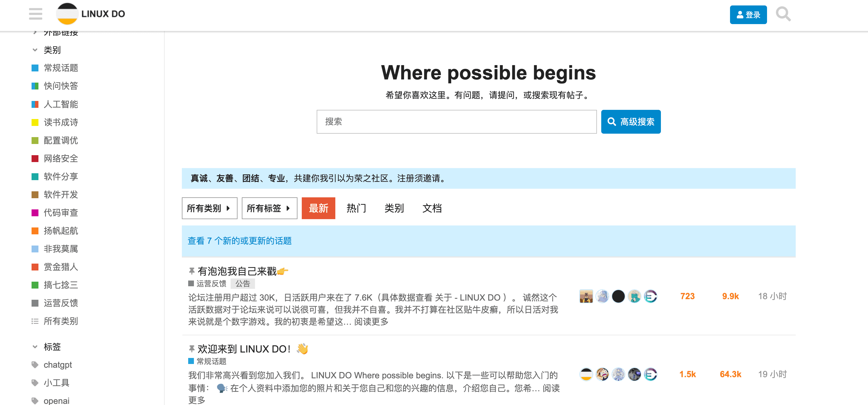Click the pin icon on 欢迎来到 LINUX DO topic
Viewport: 868px width, 405px height.
point(192,348)
